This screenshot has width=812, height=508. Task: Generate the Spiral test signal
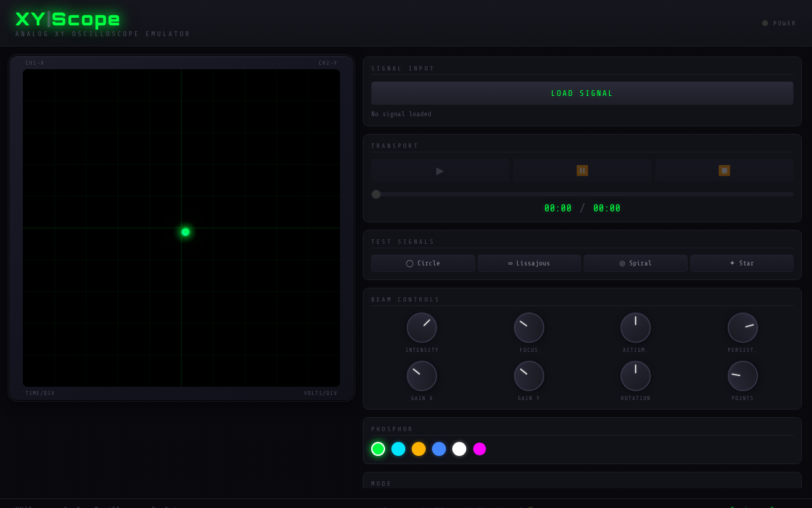point(636,264)
